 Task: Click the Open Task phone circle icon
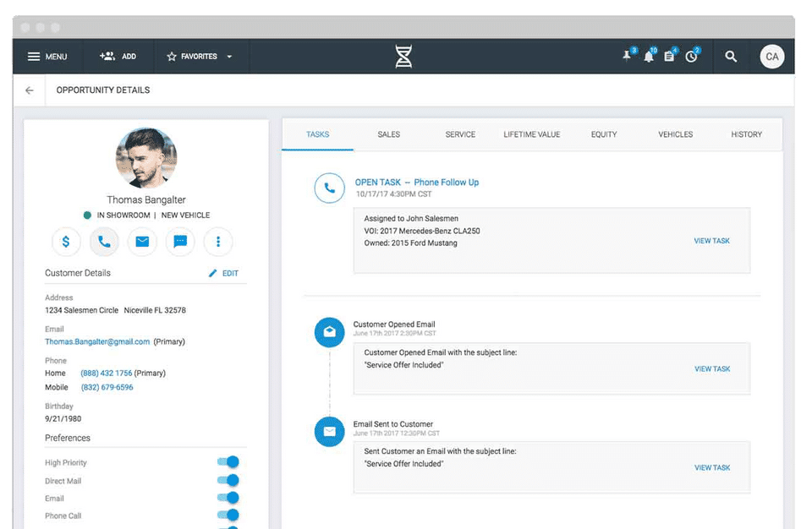(x=329, y=188)
